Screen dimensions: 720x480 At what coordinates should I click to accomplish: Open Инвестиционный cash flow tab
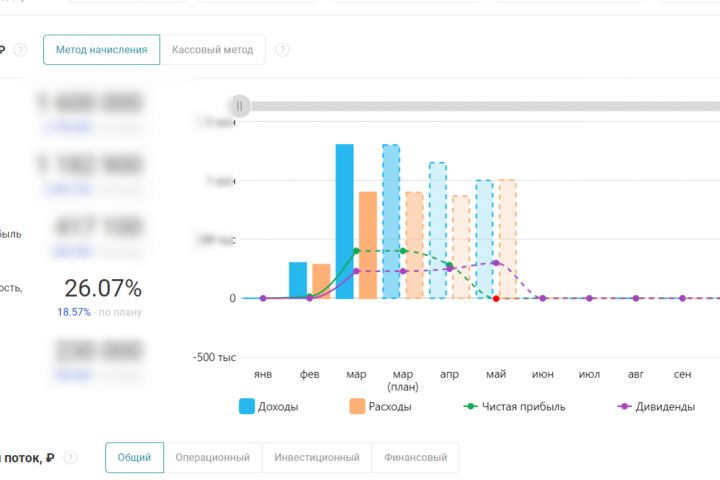coord(316,458)
